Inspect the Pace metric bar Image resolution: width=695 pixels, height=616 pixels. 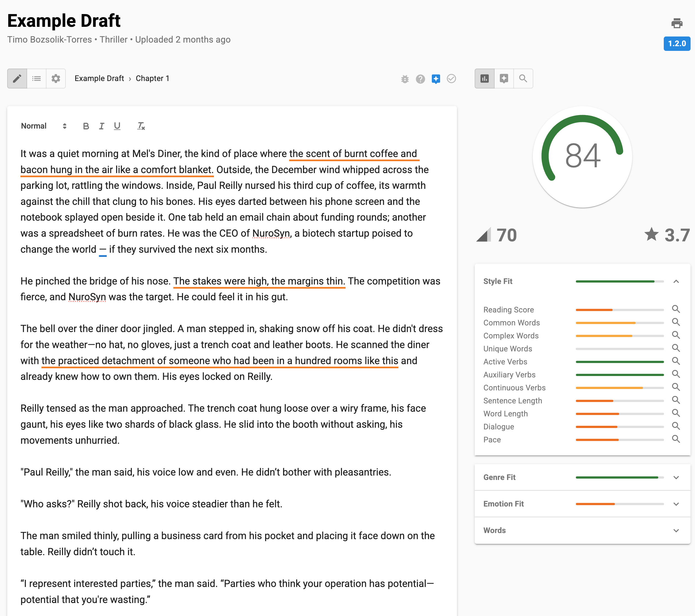tap(676, 439)
